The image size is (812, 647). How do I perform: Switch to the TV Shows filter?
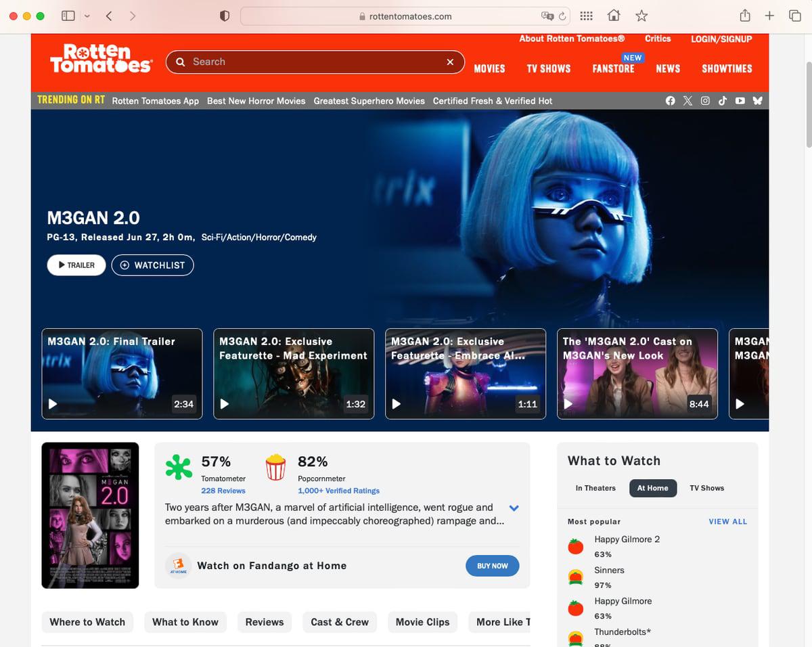[706, 488]
